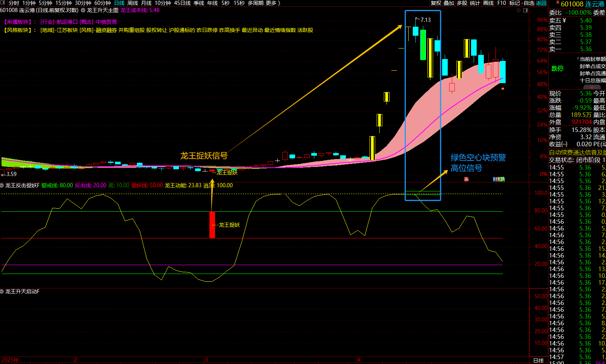Click -自选 to remove from watchlist
This screenshot has height=364, width=606.
coord(528,3)
